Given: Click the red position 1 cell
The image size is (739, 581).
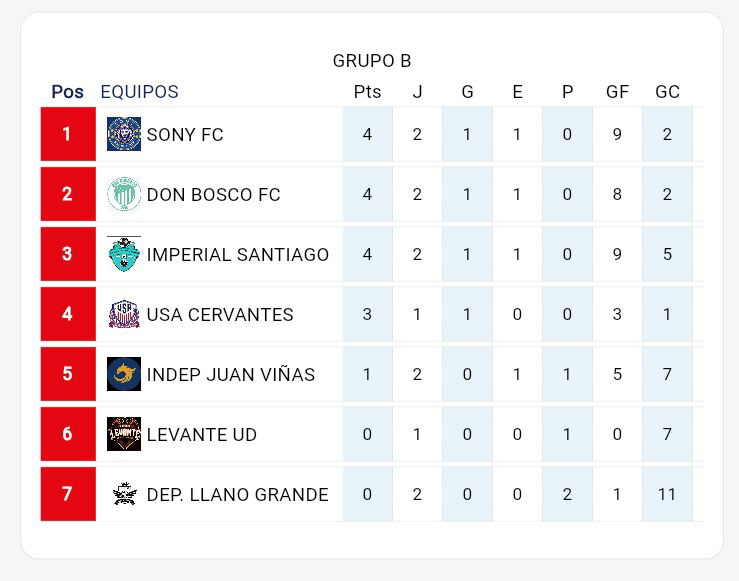Looking at the screenshot, I should 67,134.
